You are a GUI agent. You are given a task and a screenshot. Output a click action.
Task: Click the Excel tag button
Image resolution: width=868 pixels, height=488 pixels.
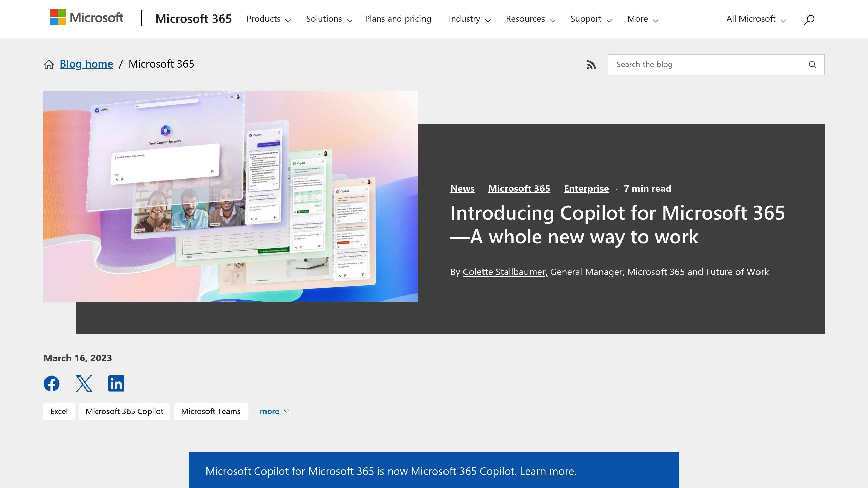(x=58, y=411)
